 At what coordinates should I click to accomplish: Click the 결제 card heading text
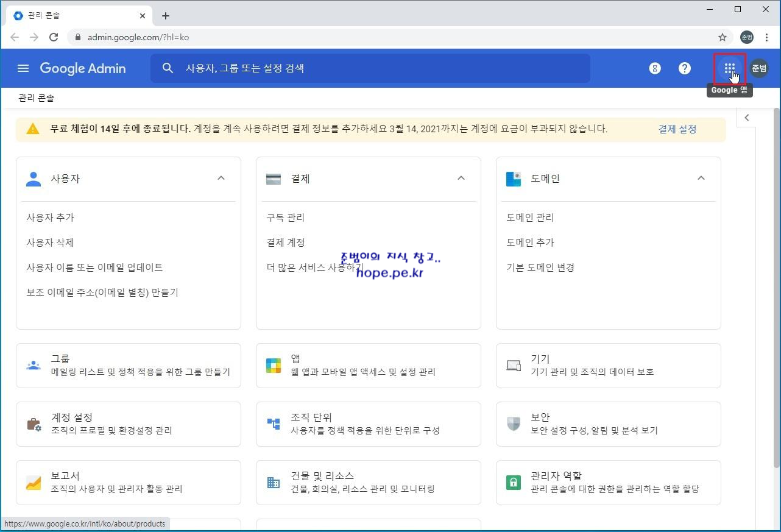[x=300, y=179]
